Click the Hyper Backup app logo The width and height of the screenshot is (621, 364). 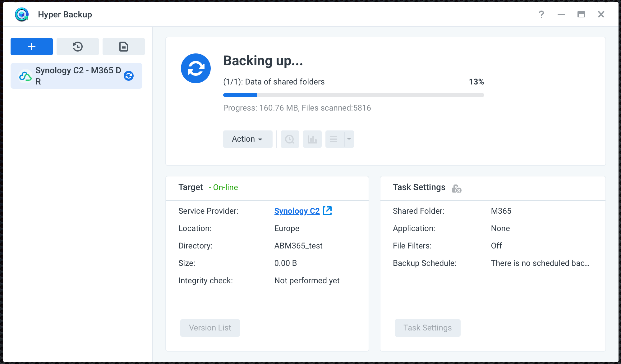pos(22,14)
